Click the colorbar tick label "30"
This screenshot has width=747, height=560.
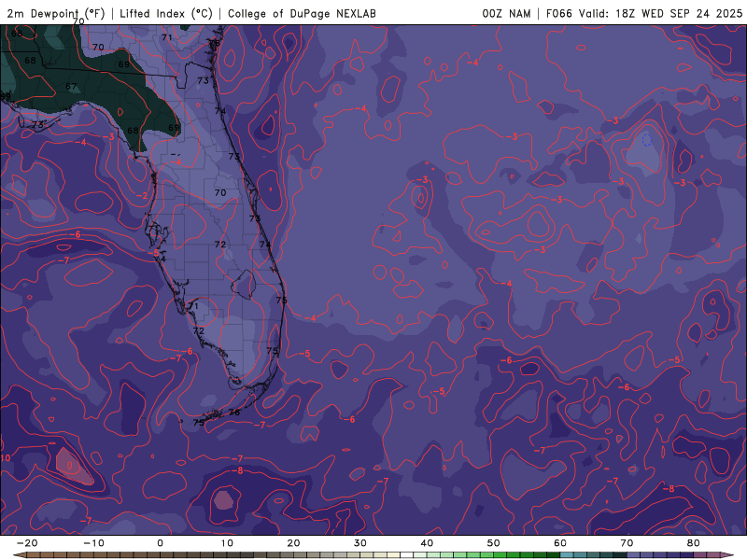360,543
